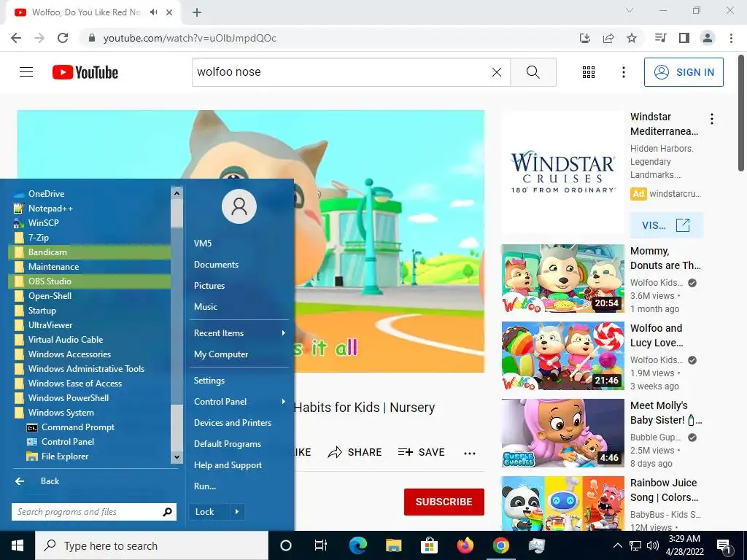Click the SIGN IN button

[684, 72]
